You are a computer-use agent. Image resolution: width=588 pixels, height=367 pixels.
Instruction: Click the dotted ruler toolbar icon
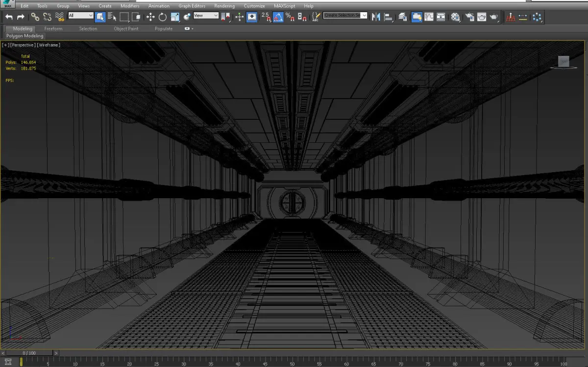click(523, 17)
